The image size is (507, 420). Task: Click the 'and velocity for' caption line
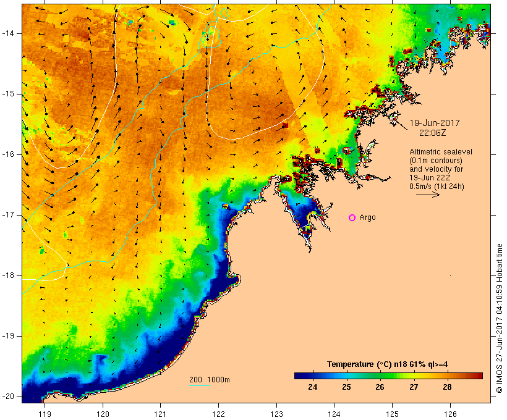(x=436, y=169)
